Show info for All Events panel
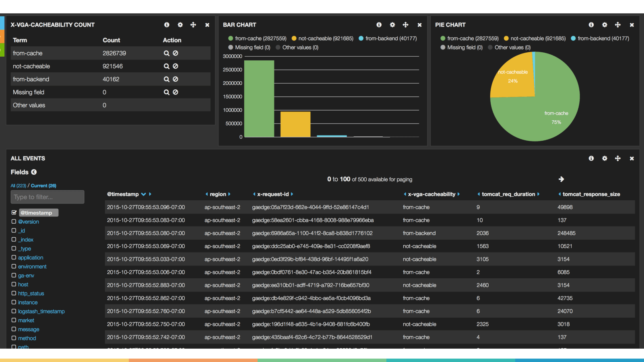Screen dimensions: 644x362 [x=591, y=158]
